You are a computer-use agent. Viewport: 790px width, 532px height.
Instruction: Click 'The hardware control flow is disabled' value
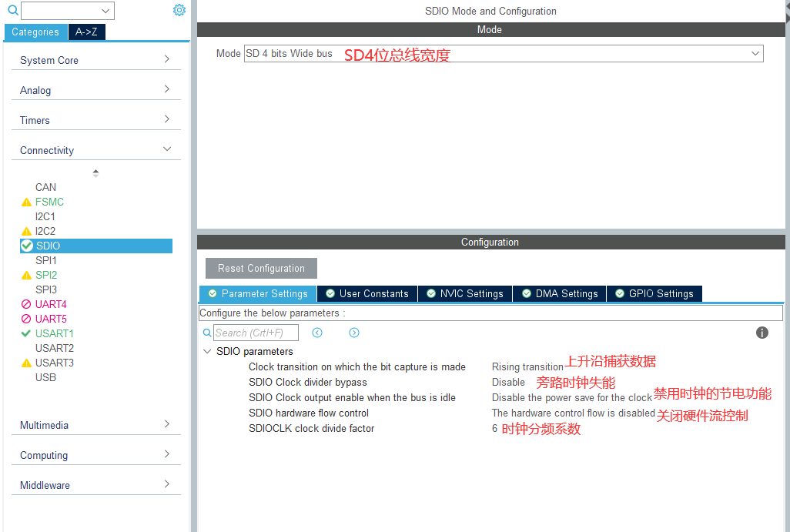tap(573, 413)
